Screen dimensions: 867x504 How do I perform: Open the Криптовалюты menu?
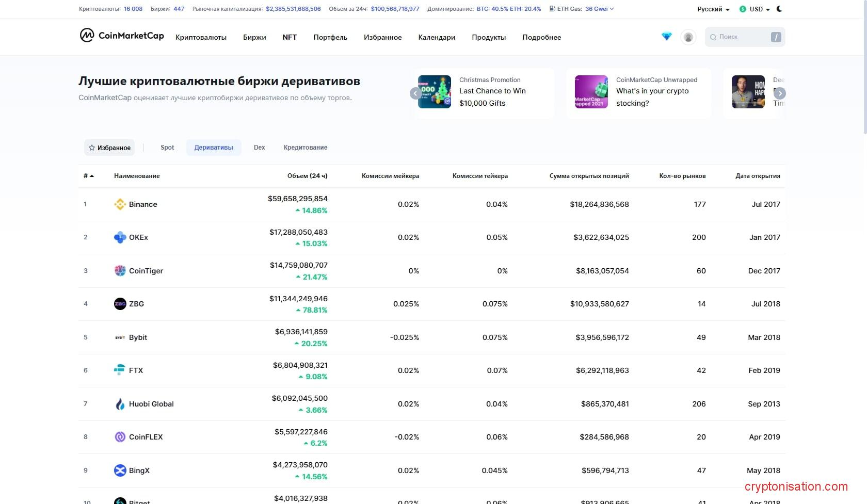201,37
